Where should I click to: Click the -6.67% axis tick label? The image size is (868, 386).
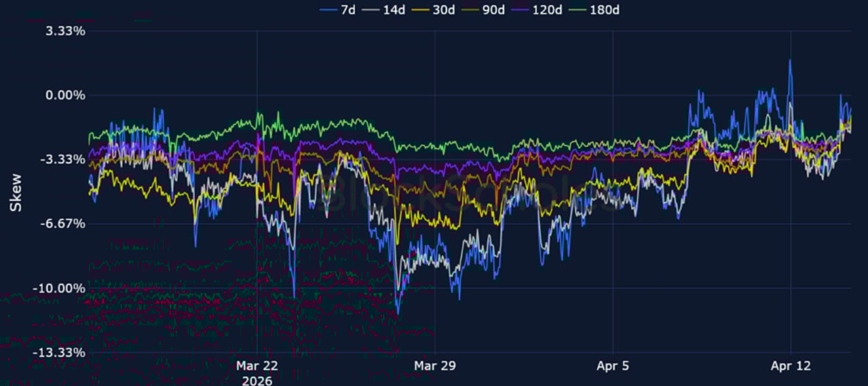(65, 224)
